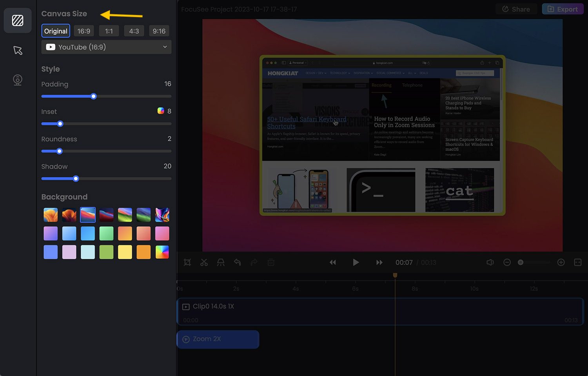The image size is (588, 376).
Task: Pick the pink gradient background swatch
Action: pos(162,234)
